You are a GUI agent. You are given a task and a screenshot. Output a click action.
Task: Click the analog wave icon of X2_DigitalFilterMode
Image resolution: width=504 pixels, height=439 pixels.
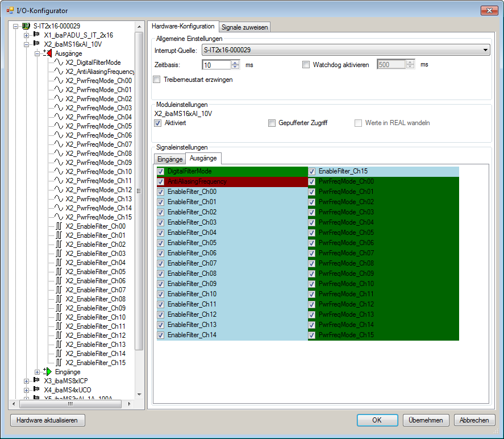point(59,63)
